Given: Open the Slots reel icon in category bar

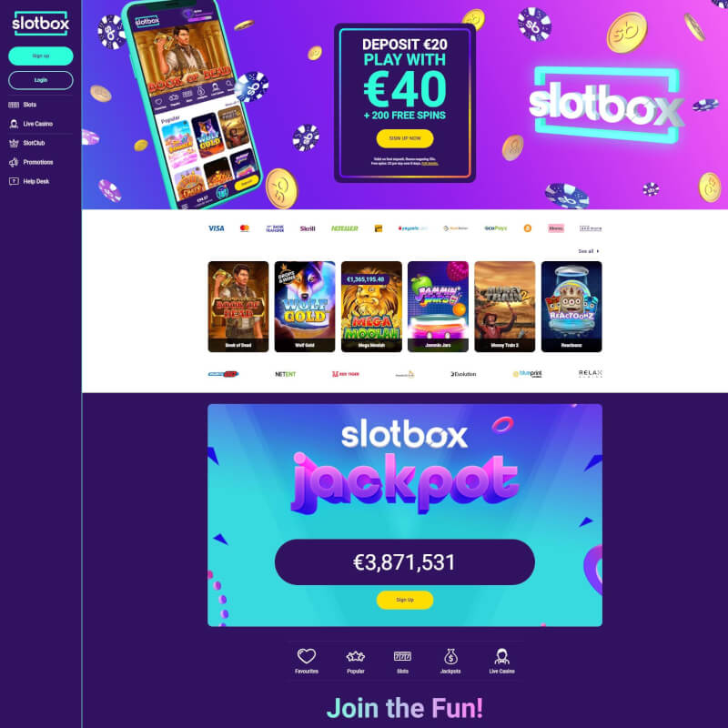Looking at the screenshot, I should [x=402, y=656].
